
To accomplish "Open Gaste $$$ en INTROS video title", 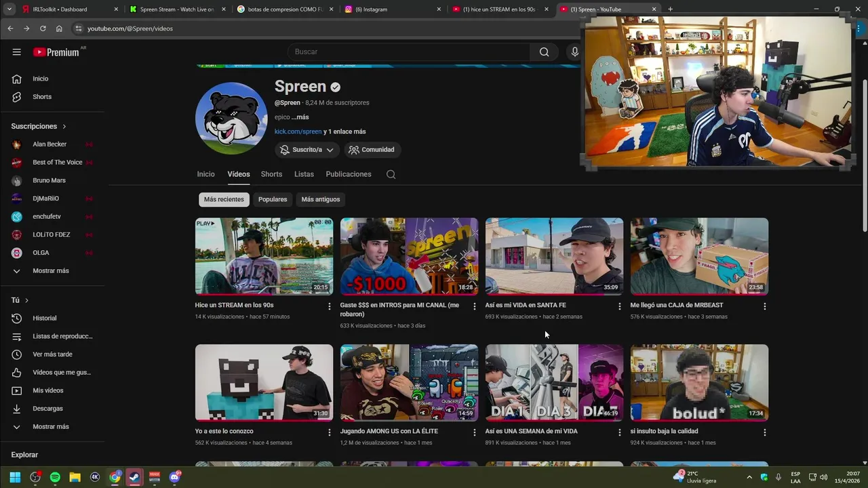I will (x=399, y=310).
